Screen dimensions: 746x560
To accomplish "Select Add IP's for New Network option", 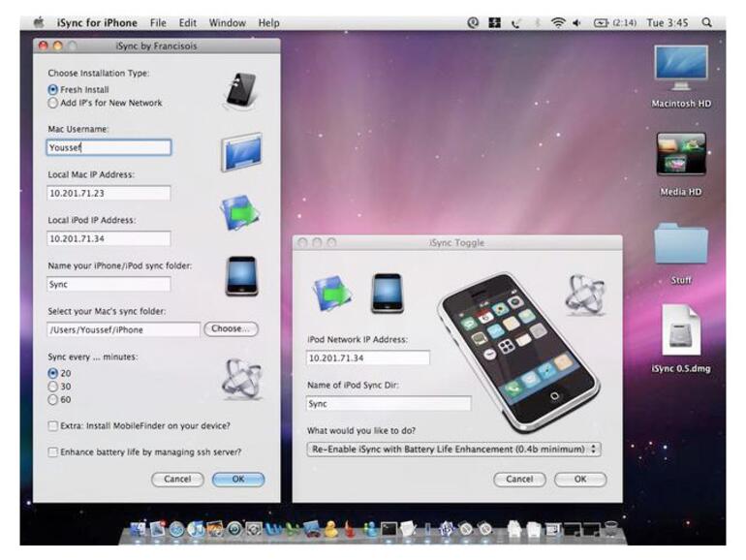I will point(53,103).
